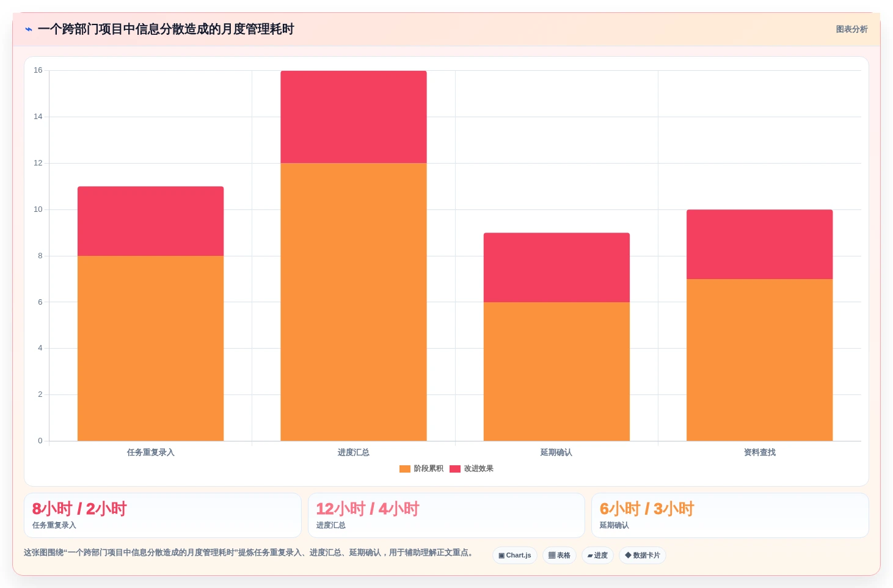The image size is (893, 588).
Task: Click the 进度 tag chip
Action: click(597, 556)
